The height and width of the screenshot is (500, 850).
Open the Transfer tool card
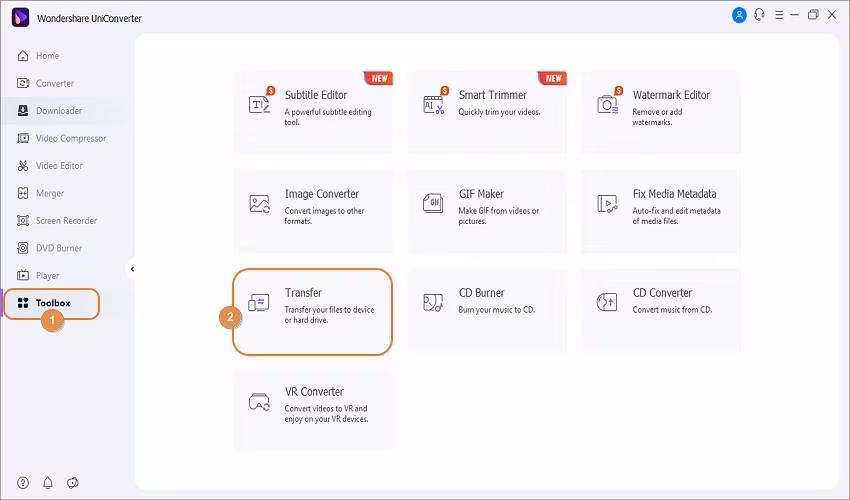coord(313,311)
